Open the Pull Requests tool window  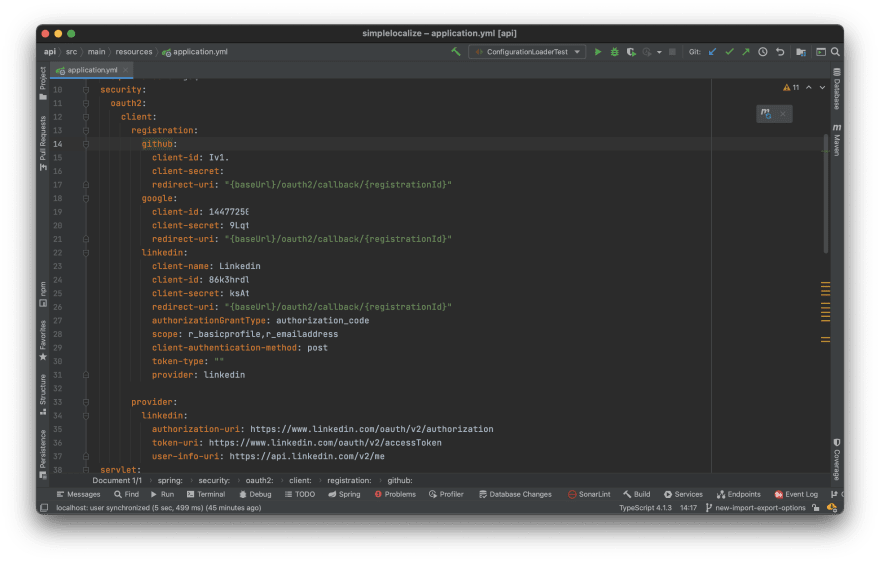click(x=43, y=144)
